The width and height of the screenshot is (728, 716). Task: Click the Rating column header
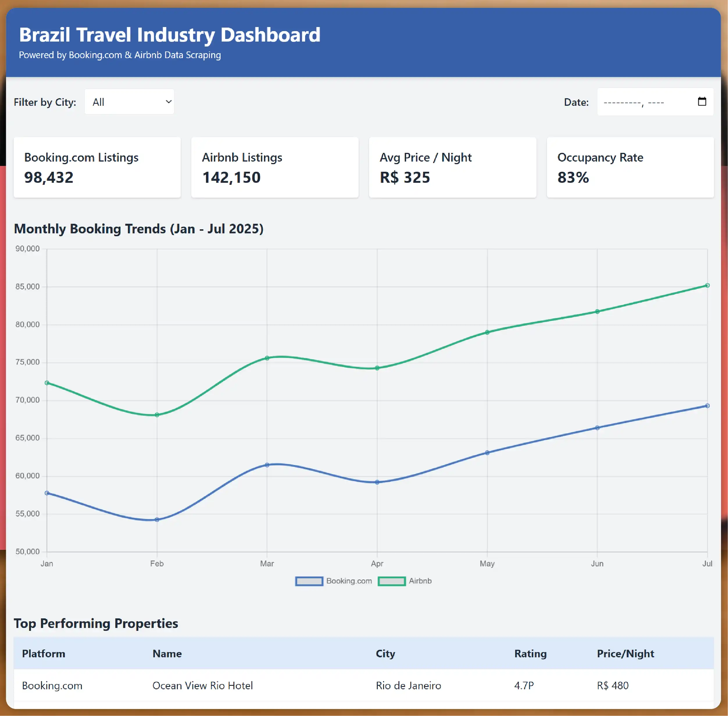point(530,654)
